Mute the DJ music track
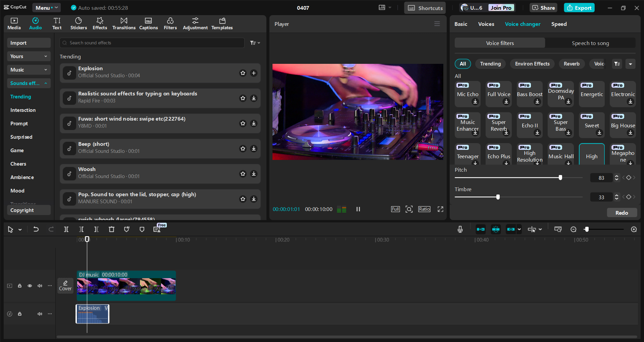644x342 pixels. pyautogui.click(x=40, y=286)
